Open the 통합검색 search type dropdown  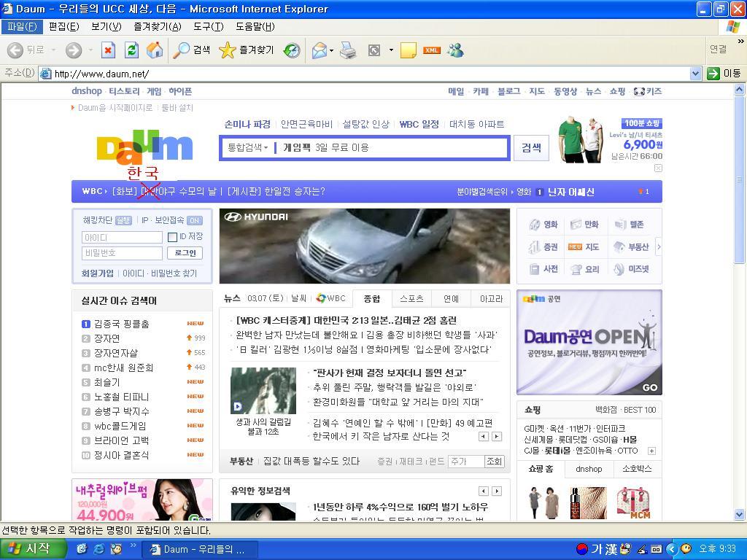pos(247,147)
